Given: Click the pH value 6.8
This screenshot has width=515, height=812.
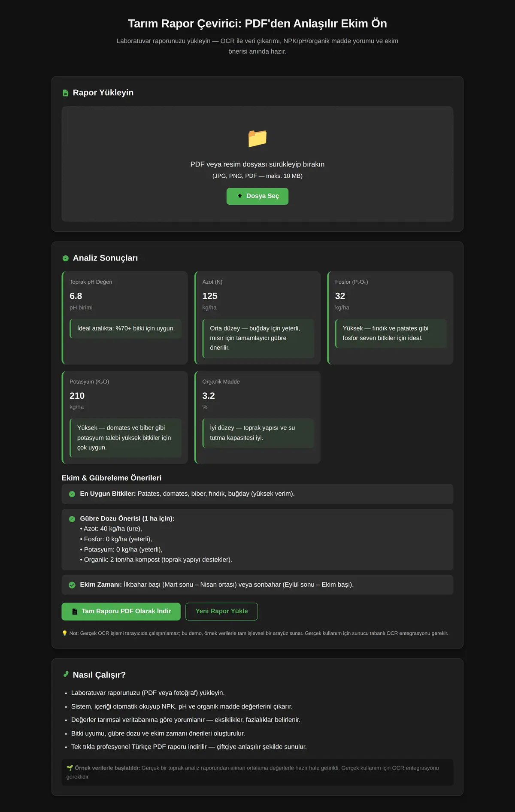Looking at the screenshot, I should pyautogui.click(x=76, y=296).
